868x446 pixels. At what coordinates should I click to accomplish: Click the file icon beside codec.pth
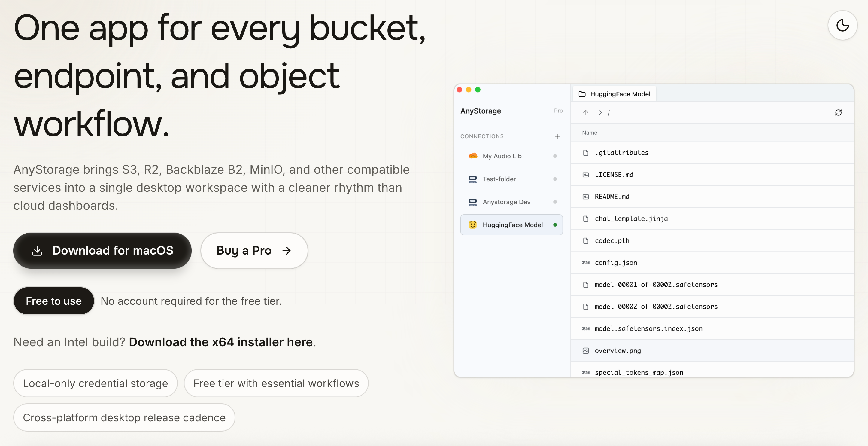[586, 241]
